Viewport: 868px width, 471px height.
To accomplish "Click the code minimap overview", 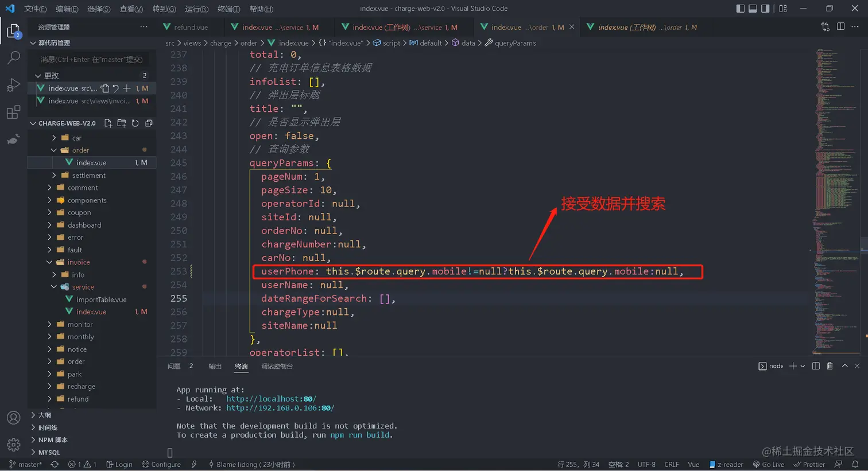I will pos(836,201).
